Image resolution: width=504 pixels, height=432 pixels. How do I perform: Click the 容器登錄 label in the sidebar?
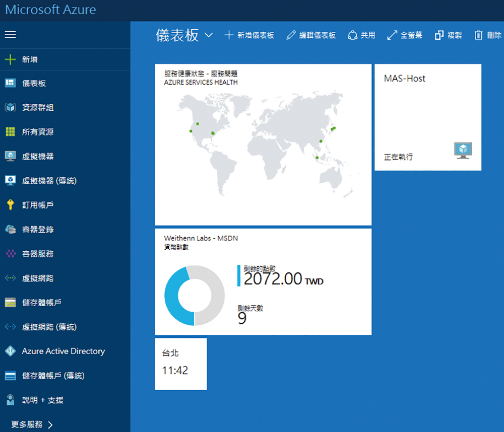click(38, 229)
